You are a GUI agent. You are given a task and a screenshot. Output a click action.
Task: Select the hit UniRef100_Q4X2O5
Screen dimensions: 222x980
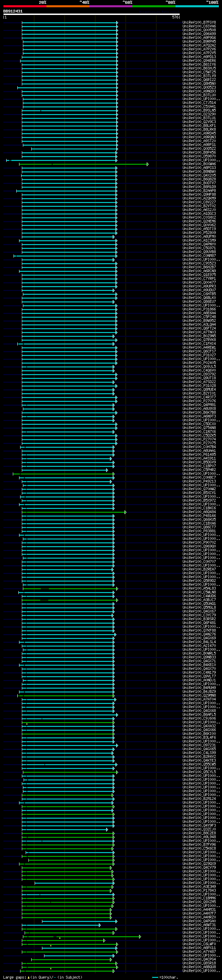coord(199,175)
